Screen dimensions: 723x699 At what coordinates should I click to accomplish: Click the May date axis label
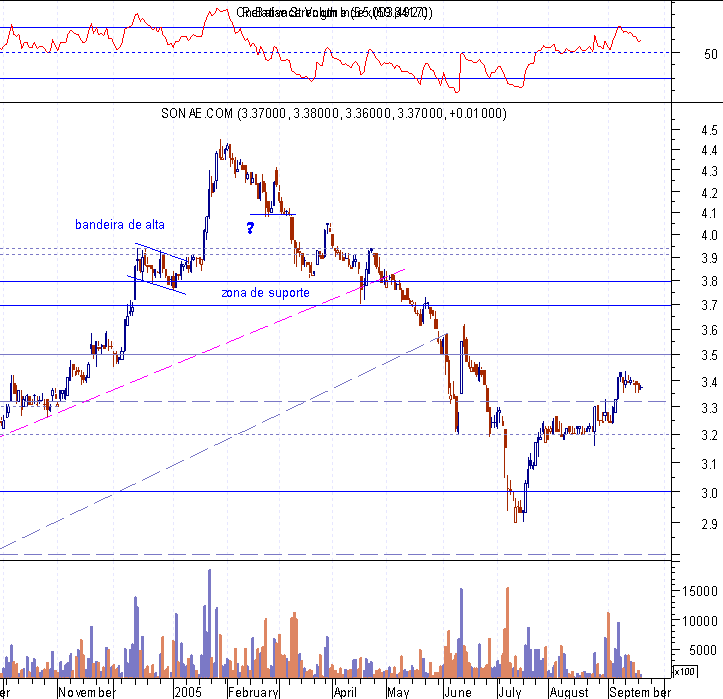(398, 692)
